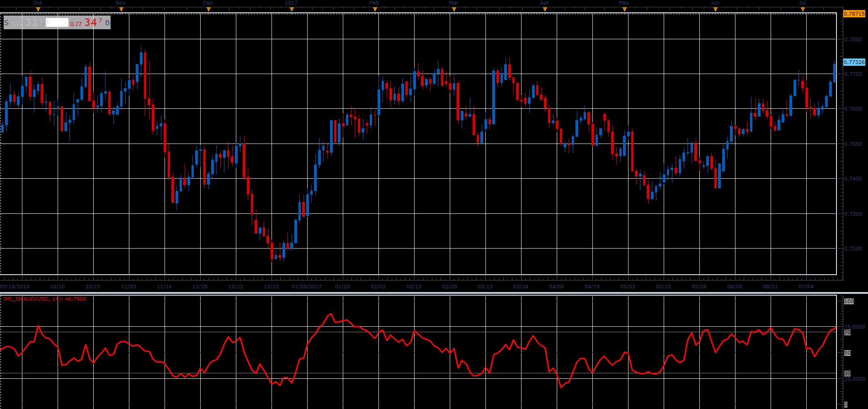Click the 25.0000 level on indicator scale
868x409 pixels.
coord(854,379)
